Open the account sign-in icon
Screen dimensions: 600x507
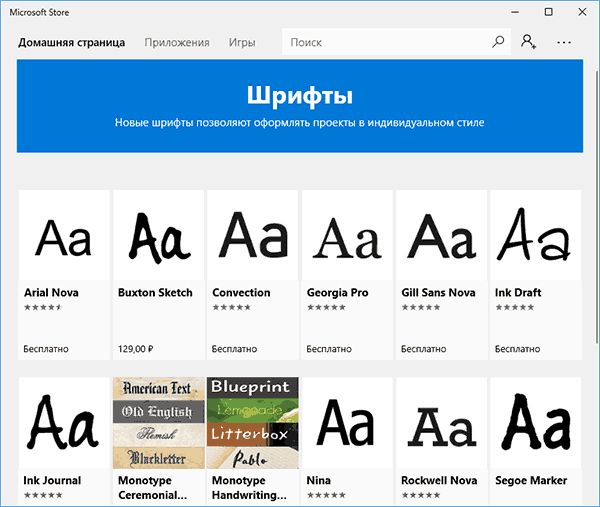tap(528, 42)
